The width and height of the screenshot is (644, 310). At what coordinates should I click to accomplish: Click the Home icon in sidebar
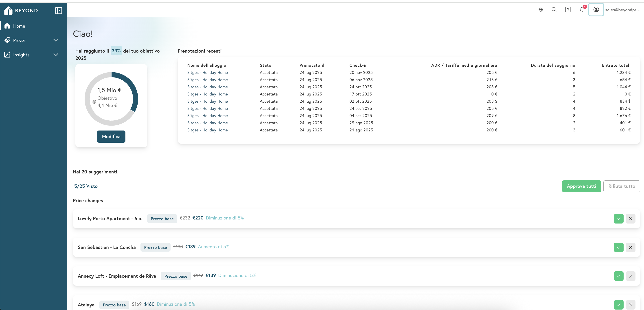(x=7, y=26)
